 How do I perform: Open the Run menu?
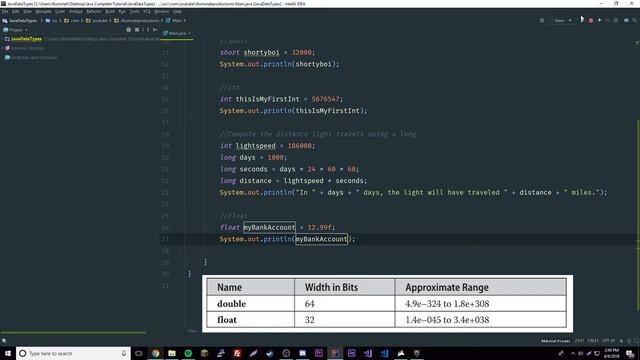pos(122,11)
